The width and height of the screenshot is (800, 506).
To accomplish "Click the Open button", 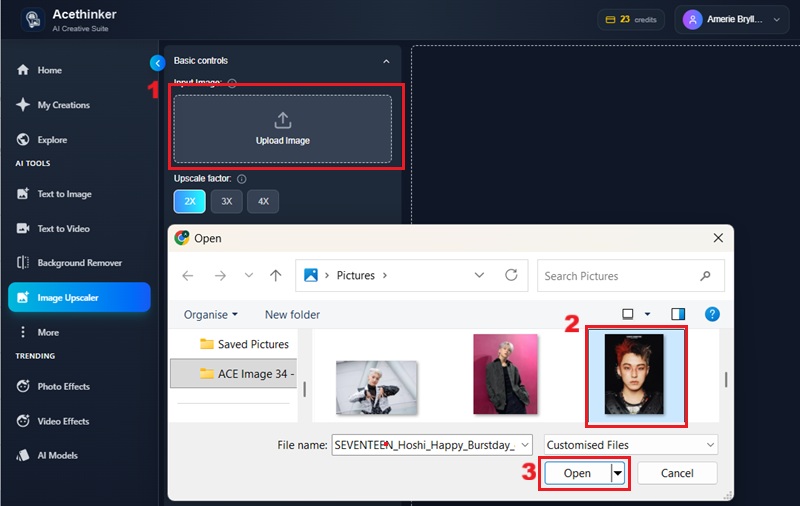I will coord(577,473).
